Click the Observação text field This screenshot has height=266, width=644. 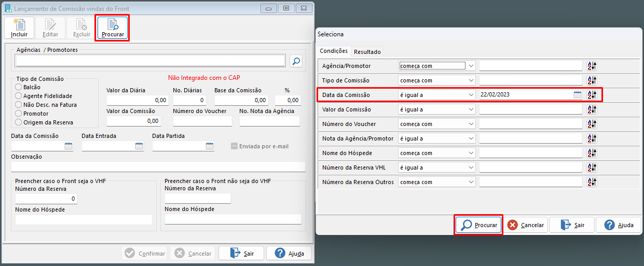158,166
